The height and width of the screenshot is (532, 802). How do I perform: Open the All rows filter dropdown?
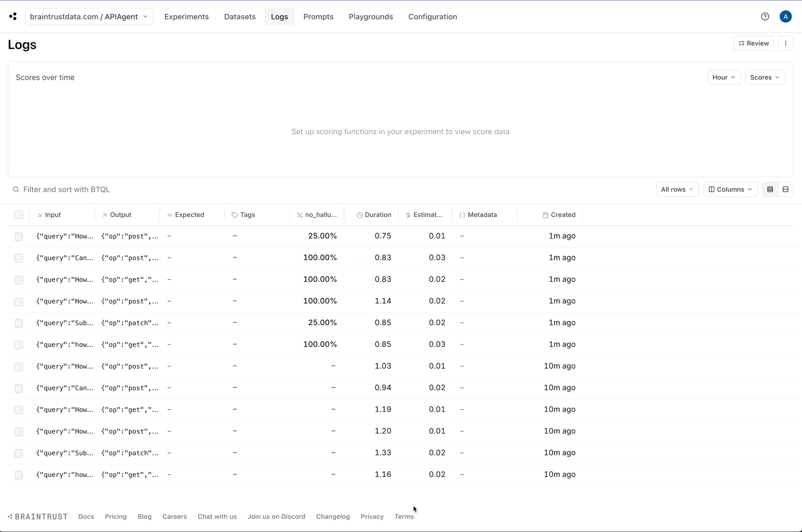point(677,189)
